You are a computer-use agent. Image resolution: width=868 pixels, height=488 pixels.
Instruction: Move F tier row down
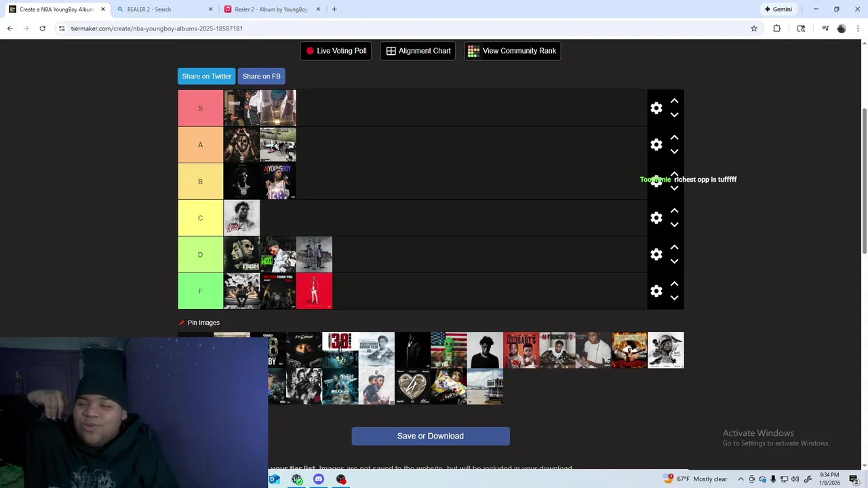(x=674, y=298)
